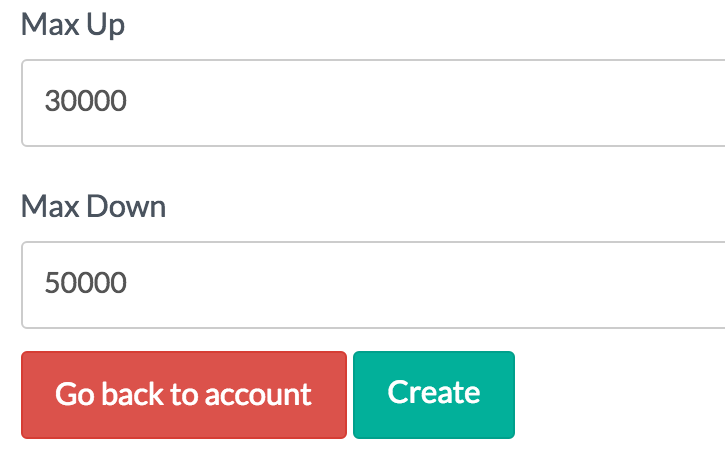
Task: Place cursor in the field containing 30000
Action: point(372,102)
